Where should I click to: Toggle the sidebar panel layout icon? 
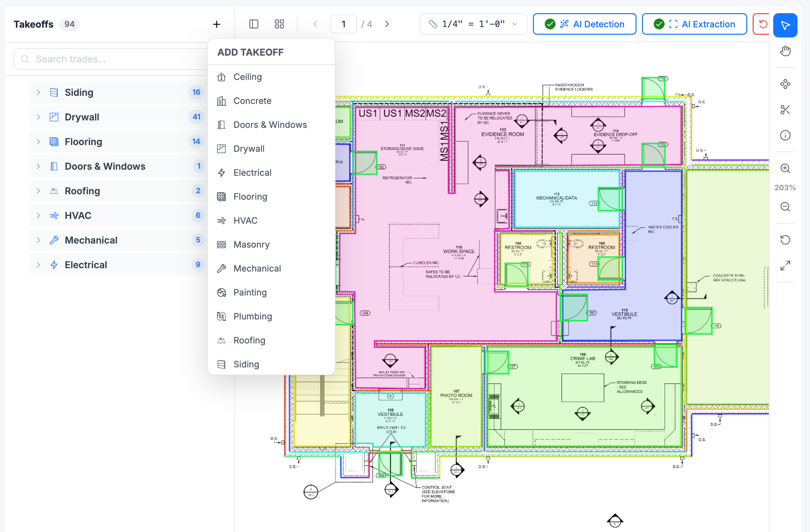(254, 24)
